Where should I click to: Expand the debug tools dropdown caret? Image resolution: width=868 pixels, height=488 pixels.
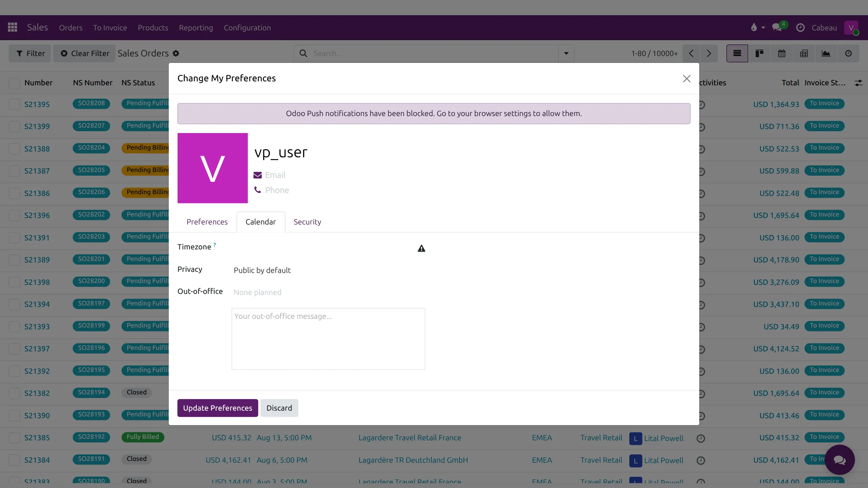[763, 27]
